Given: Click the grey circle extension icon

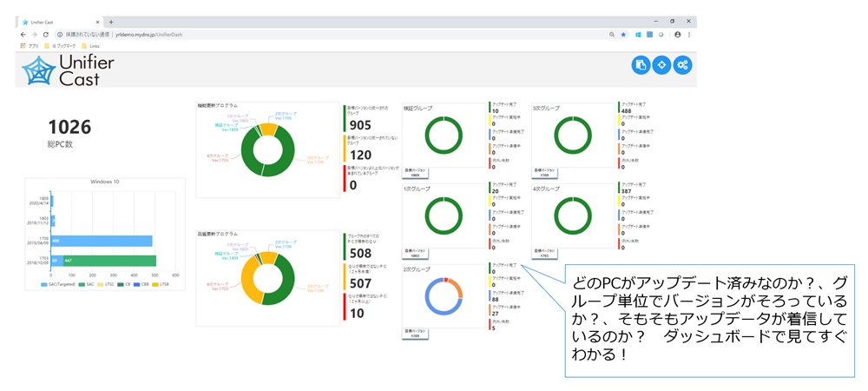Looking at the screenshot, I should 660,35.
